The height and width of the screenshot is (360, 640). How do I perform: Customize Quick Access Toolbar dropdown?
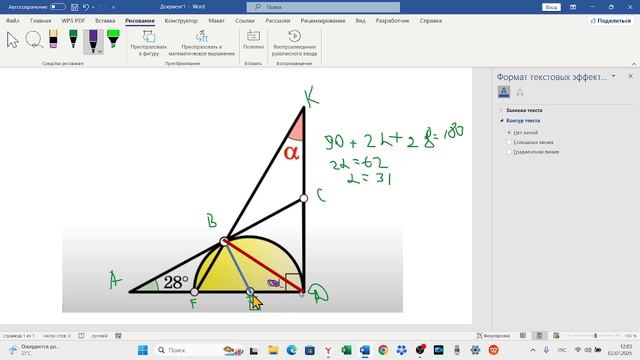(113, 7)
